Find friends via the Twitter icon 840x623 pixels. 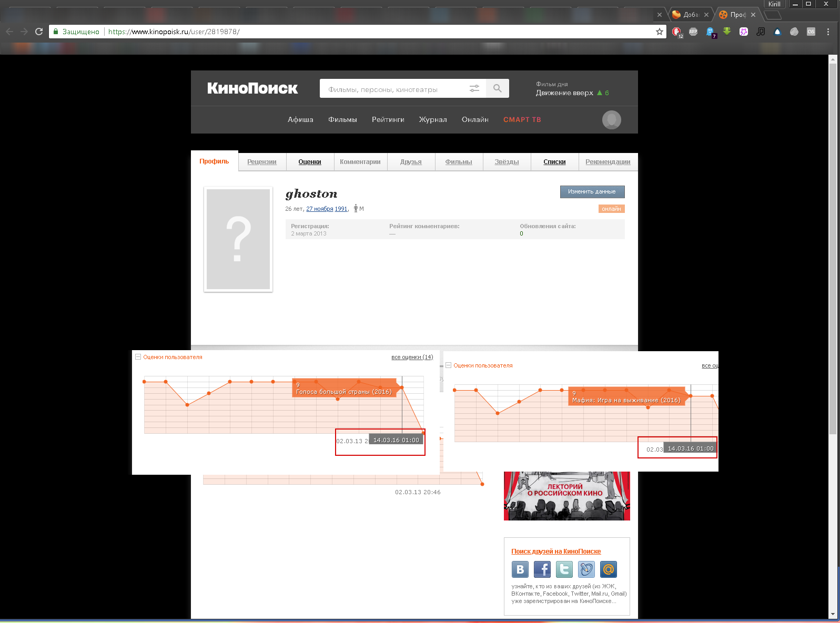564,569
